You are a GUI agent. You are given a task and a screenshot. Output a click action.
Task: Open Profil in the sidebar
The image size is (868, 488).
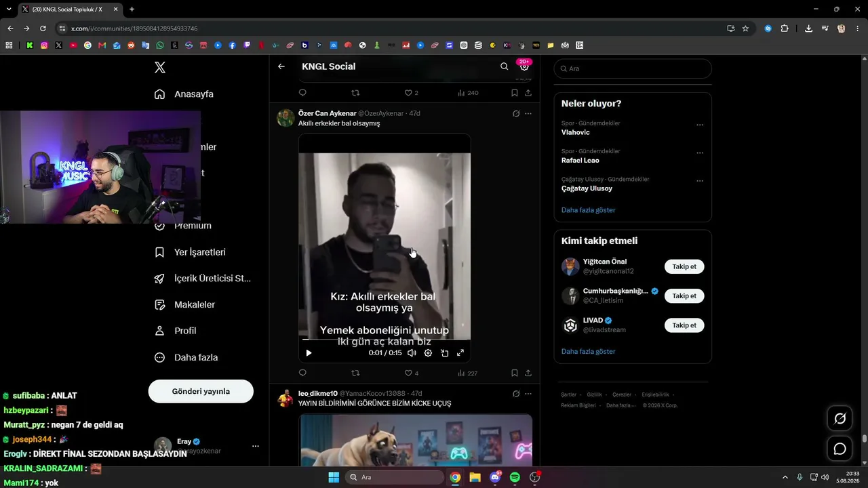point(176,331)
